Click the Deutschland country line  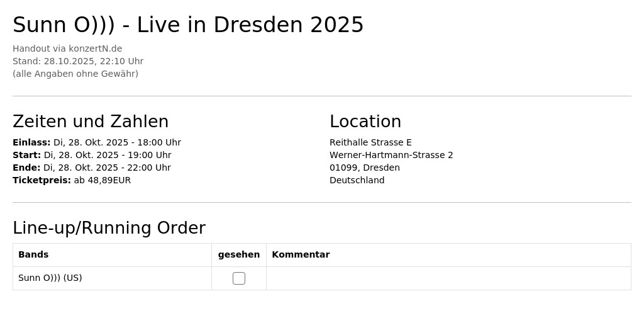tap(357, 180)
